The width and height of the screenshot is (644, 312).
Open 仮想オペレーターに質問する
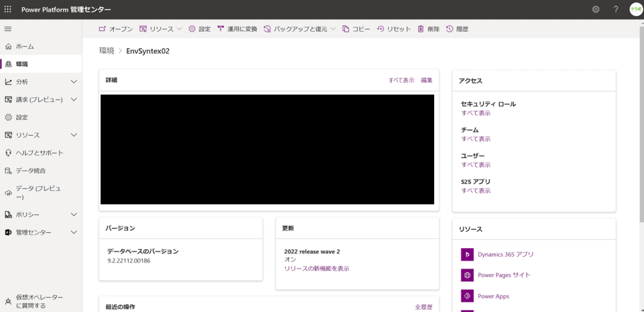(41, 301)
